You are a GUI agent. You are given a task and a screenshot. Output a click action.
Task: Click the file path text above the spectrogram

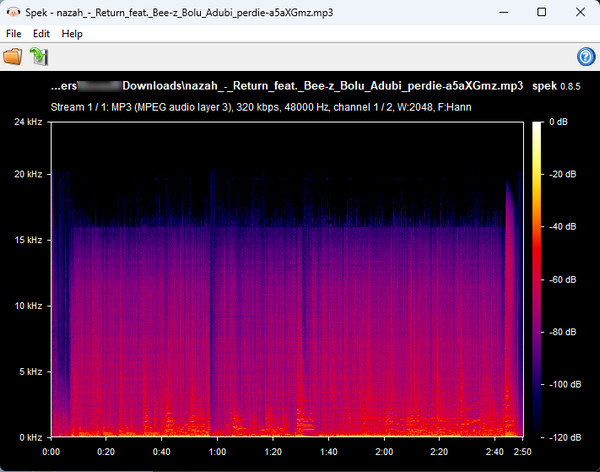tap(287, 86)
